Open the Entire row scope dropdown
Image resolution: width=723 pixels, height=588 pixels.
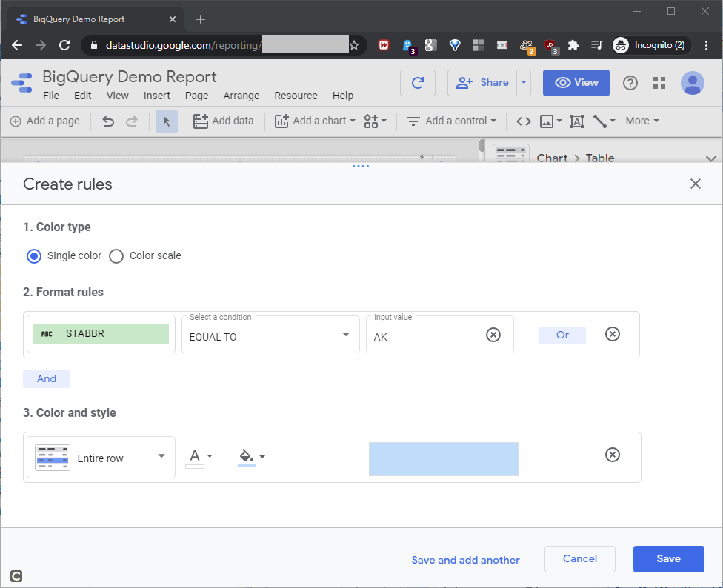(101, 457)
